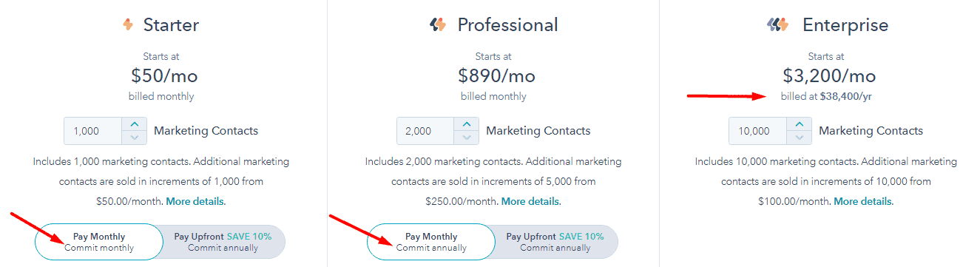This screenshot has height=267, width=980.
Task: Click the Starter plan lightning icon
Action: click(128, 25)
